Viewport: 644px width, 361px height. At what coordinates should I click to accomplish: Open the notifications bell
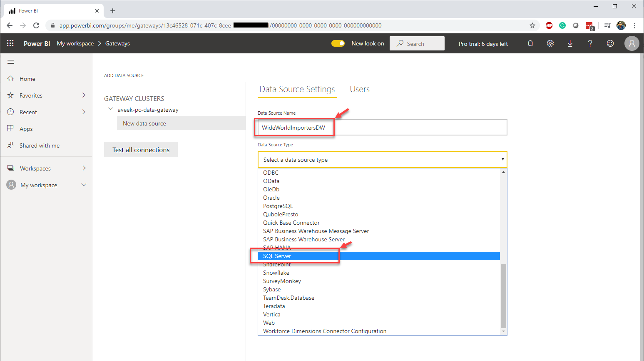[530, 43]
